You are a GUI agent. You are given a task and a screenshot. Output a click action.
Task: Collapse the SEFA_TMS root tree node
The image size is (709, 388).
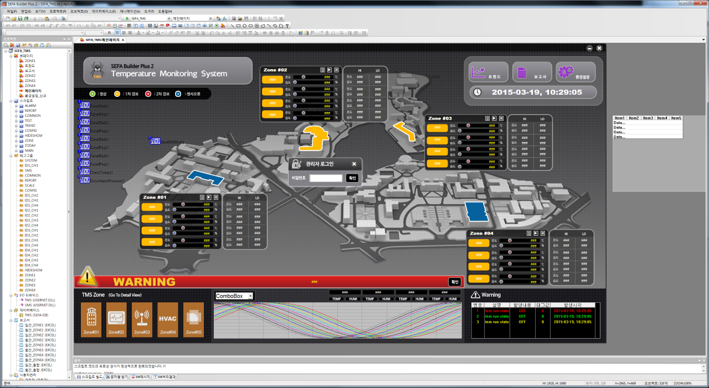pos(6,51)
